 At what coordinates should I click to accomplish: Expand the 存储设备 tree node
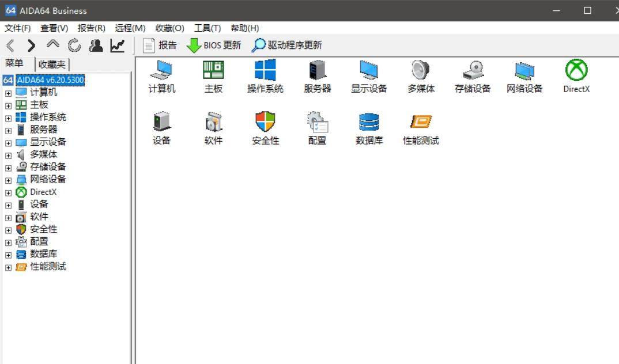coord(8,168)
